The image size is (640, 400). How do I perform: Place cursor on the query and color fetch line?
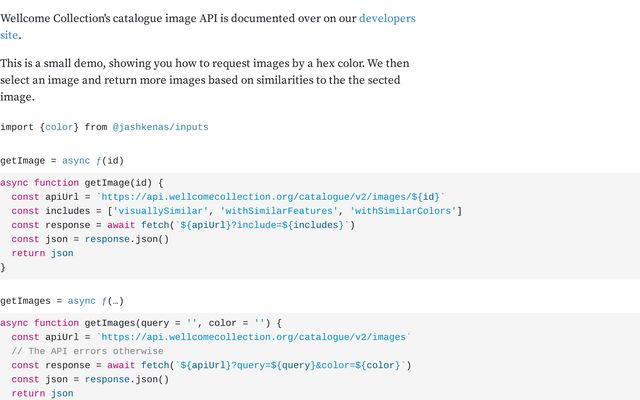[x=211, y=365]
